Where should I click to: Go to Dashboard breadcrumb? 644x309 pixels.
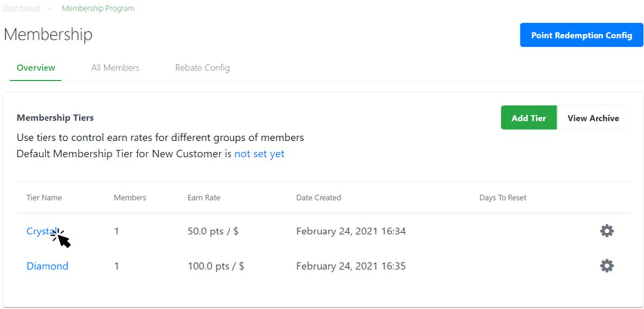pos(21,9)
